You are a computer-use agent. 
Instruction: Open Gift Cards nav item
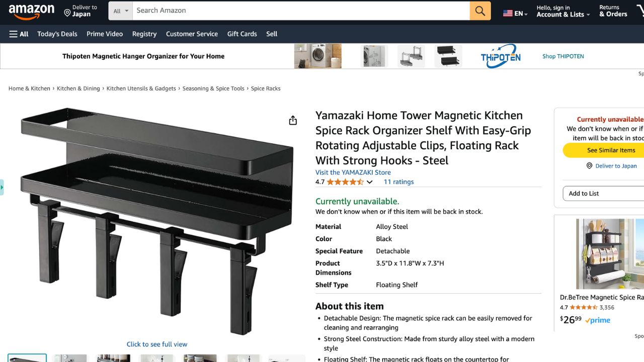pos(242,34)
